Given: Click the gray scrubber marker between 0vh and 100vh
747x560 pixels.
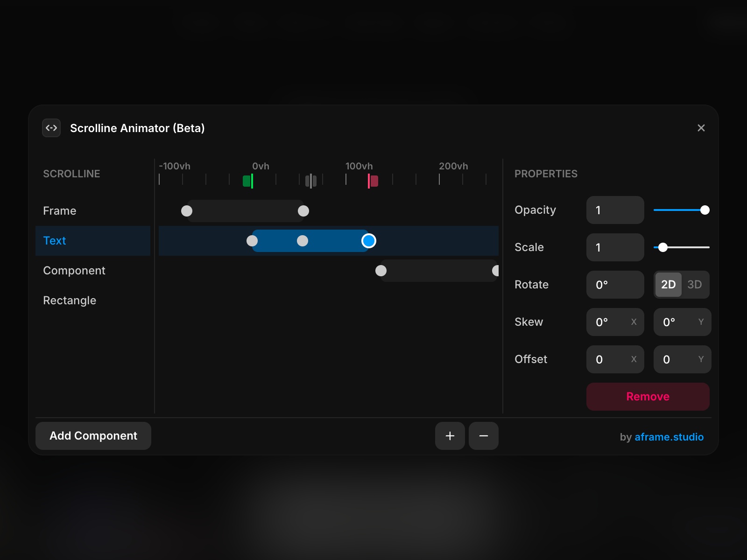Looking at the screenshot, I should click(312, 181).
